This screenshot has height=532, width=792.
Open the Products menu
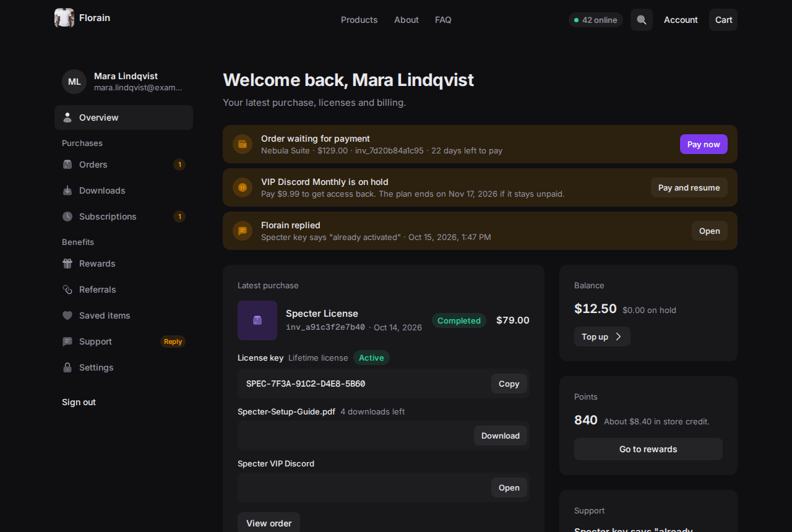359,20
